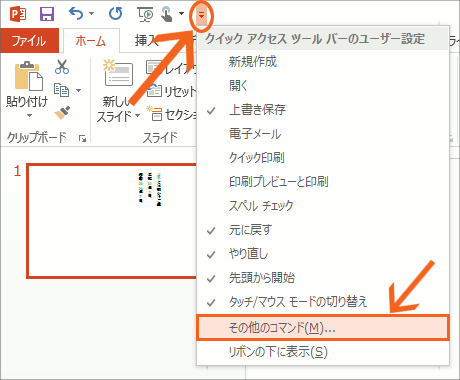Viewport: 460px width, 380px height.
Task: Cut selection with the scissors icon
Action: click(x=62, y=67)
